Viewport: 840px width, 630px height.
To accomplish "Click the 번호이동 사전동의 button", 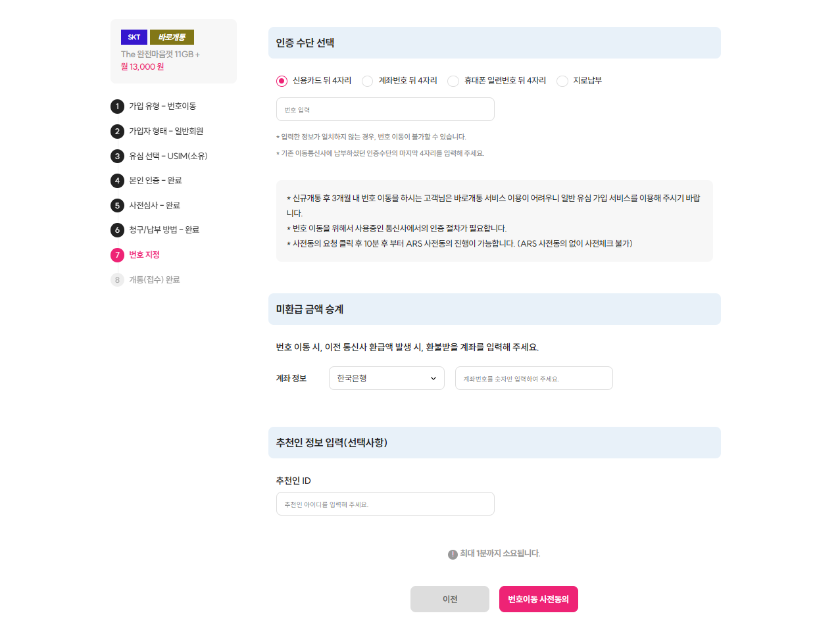I will [x=538, y=599].
